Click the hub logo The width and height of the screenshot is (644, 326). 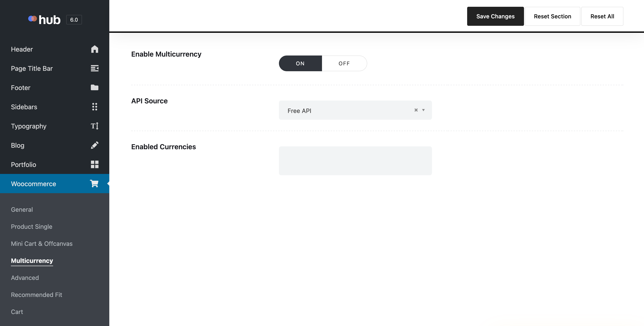point(45,19)
